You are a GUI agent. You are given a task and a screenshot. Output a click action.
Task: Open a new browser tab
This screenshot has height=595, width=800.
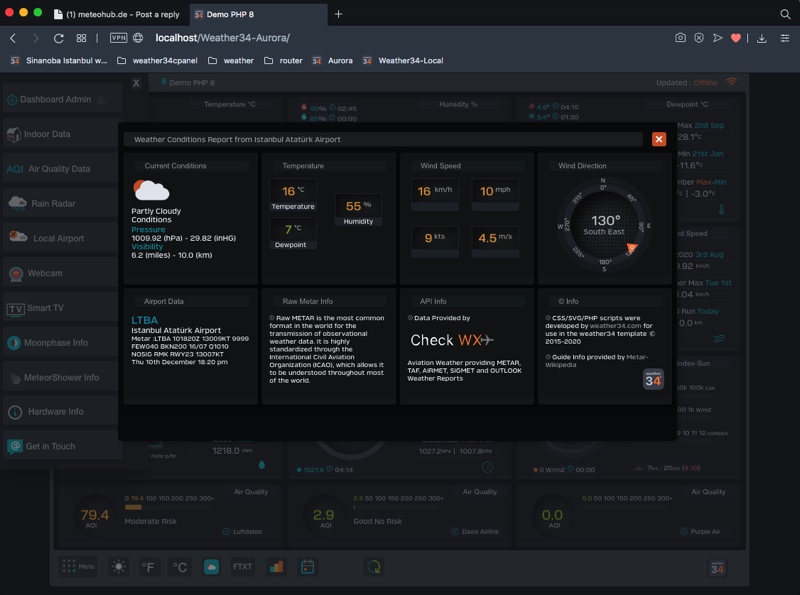click(338, 14)
